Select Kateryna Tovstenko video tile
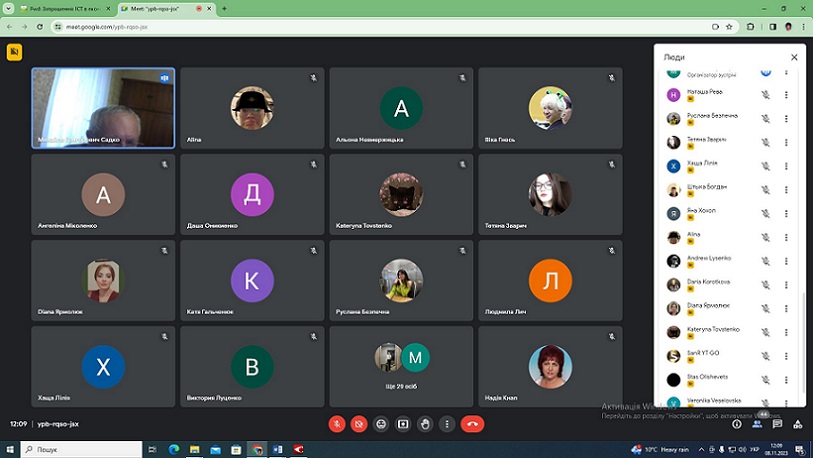This screenshot has width=813, height=458. [401, 194]
